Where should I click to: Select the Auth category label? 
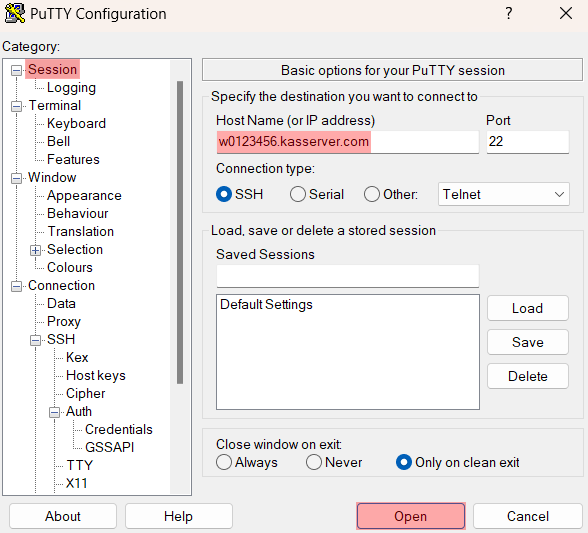pyautogui.click(x=79, y=411)
